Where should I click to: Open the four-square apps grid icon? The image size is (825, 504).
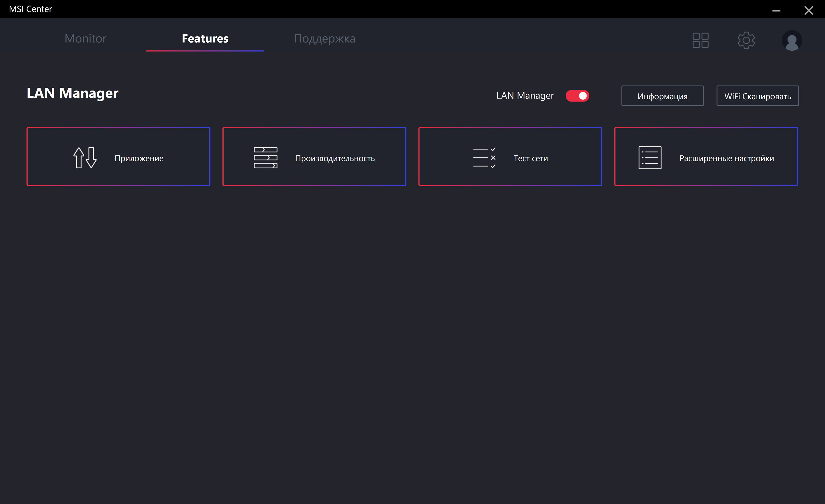pos(700,40)
